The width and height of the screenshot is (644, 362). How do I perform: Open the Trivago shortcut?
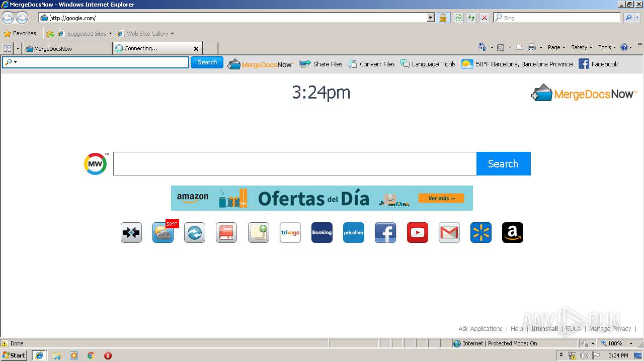290,233
